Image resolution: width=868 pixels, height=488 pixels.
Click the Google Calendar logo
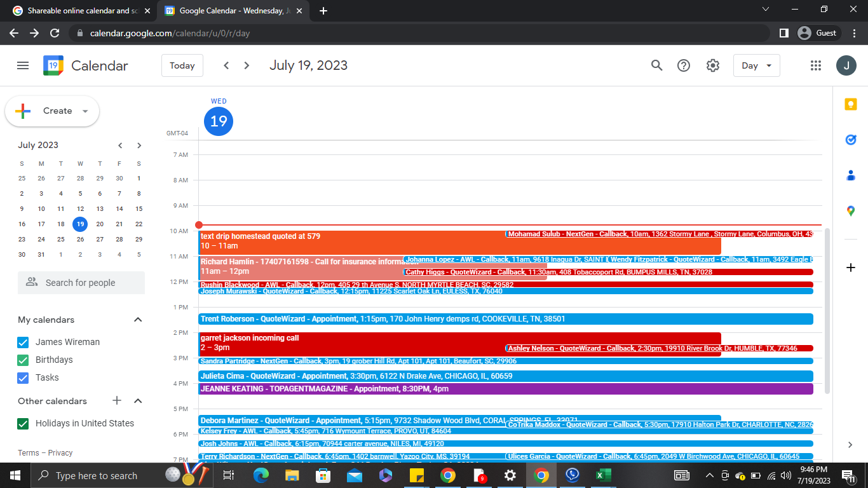click(53, 65)
